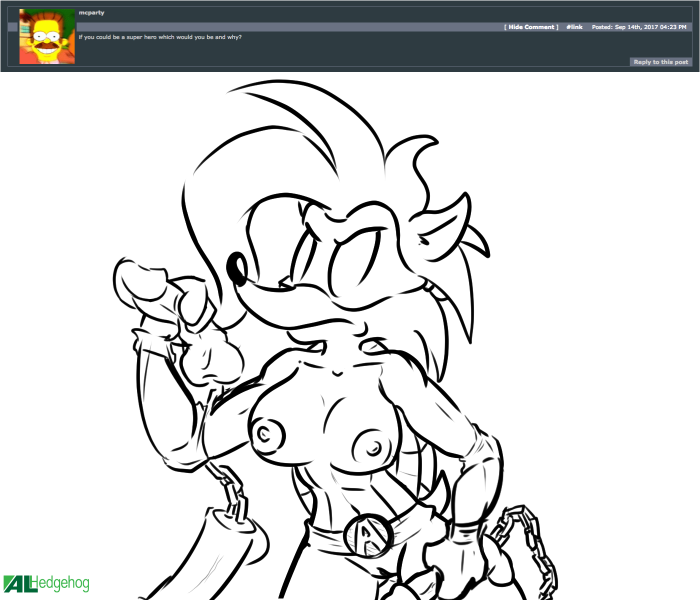Click the comment text about a super hero
The height and width of the screenshot is (600, 700).
point(160,37)
